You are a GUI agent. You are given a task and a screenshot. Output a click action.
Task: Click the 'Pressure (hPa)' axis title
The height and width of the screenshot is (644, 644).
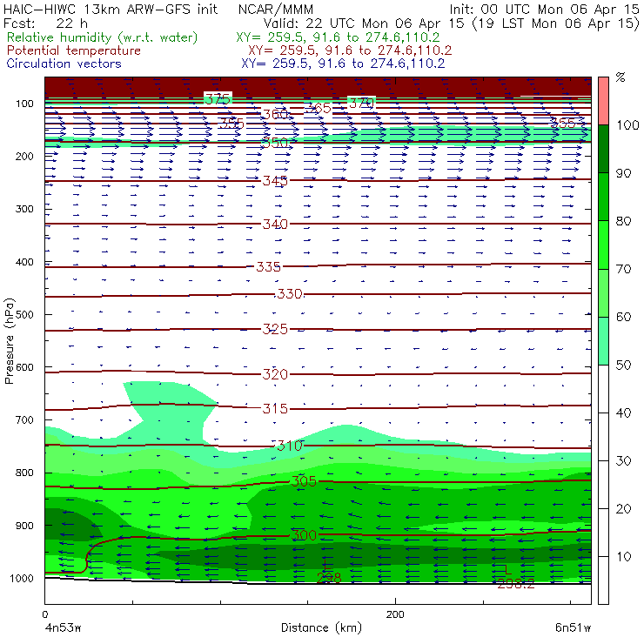[10, 341]
